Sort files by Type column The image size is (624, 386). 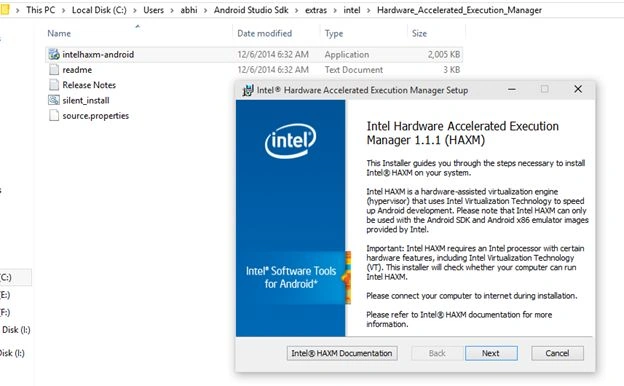(333, 33)
